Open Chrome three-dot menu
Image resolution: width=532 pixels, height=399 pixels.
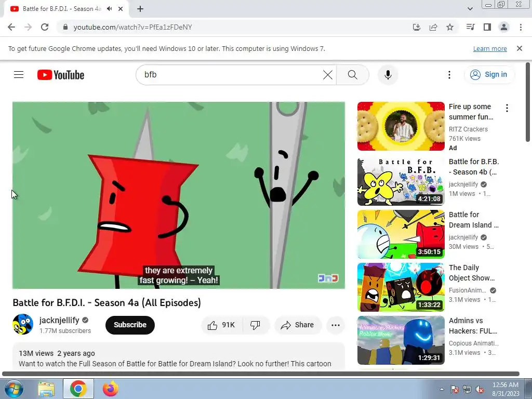pyautogui.click(x=521, y=27)
